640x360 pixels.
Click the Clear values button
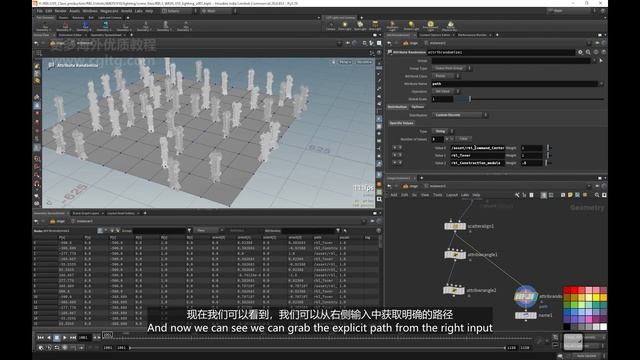point(463,139)
